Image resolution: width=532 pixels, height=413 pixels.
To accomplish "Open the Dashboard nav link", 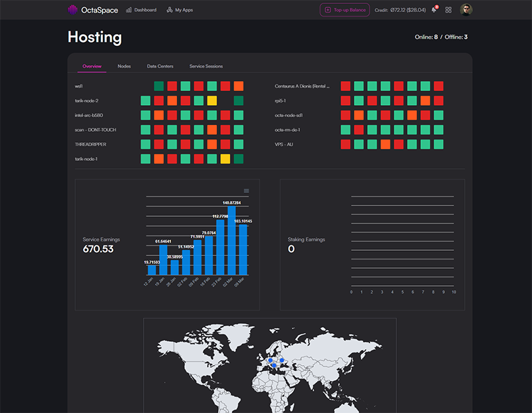I will (x=141, y=10).
